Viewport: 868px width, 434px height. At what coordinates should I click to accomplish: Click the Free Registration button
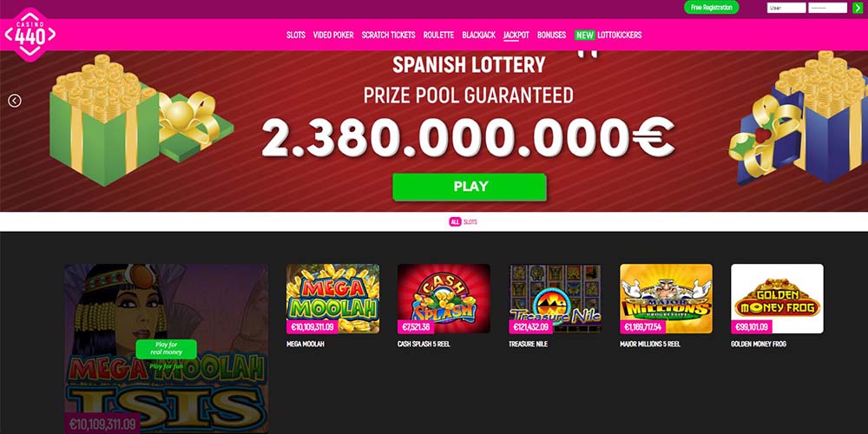point(712,7)
